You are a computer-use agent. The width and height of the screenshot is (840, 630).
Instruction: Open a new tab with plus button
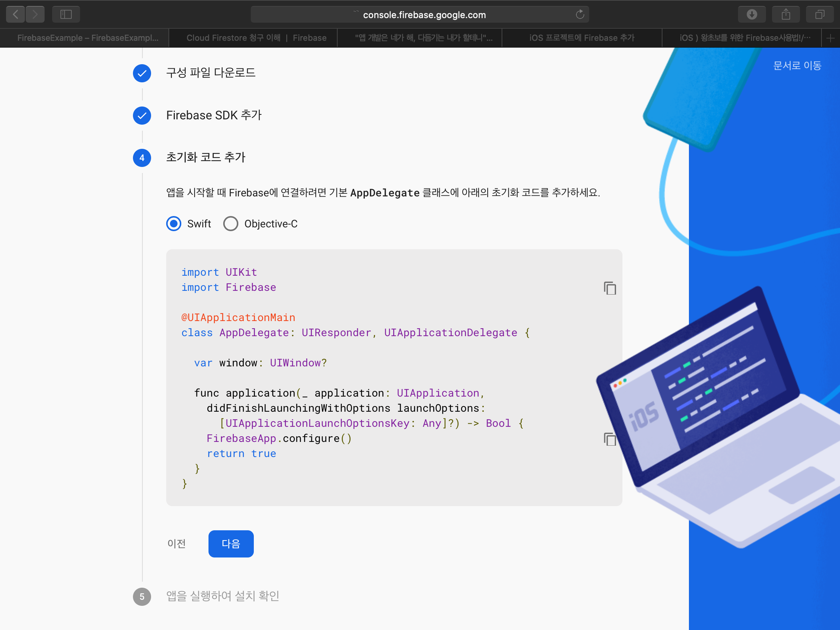coord(830,38)
